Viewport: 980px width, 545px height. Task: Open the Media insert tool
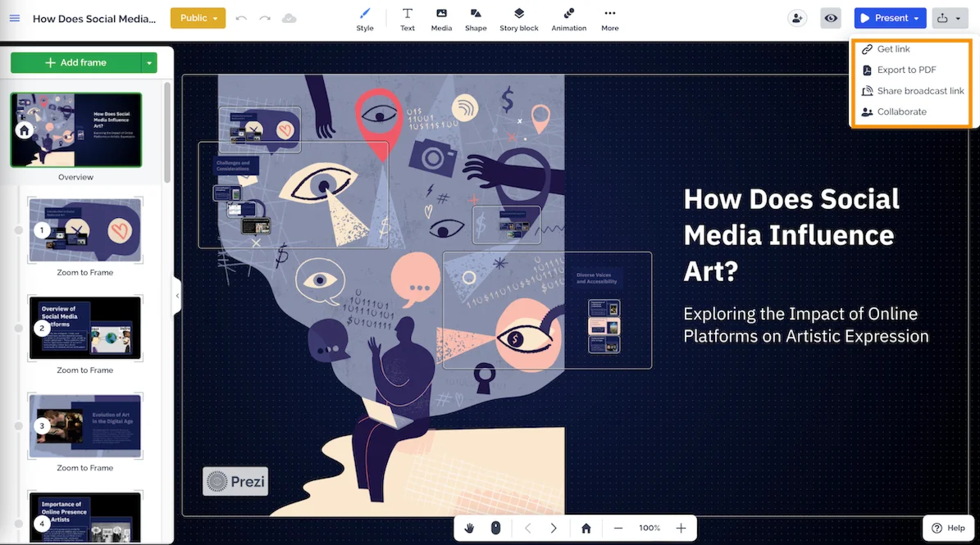(441, 19)
